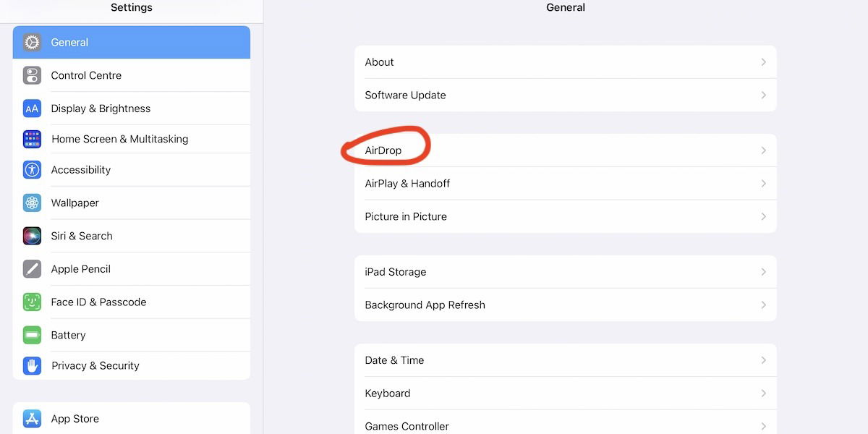Select the Home Screen & Multitasking icon
Screen dimensions: 868x434
click(x=32, y=138)
